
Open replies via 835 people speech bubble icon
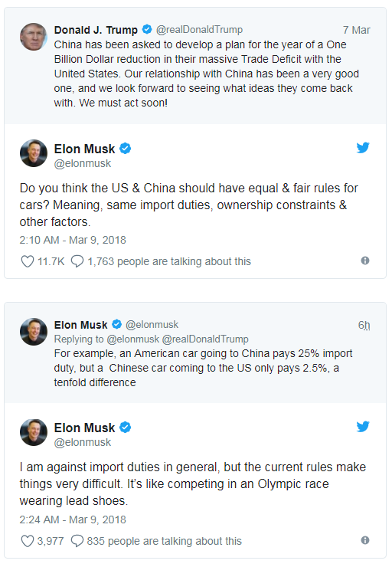click(x=77, y=541)
